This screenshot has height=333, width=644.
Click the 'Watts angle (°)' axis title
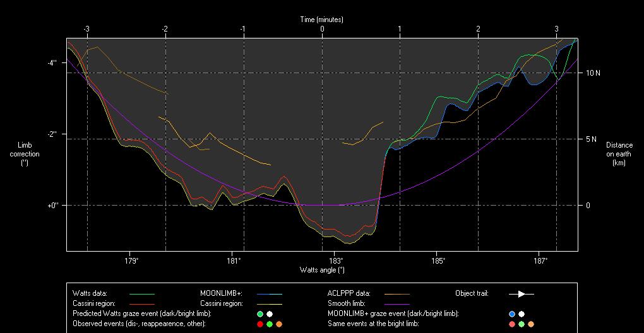click(322, 270)
